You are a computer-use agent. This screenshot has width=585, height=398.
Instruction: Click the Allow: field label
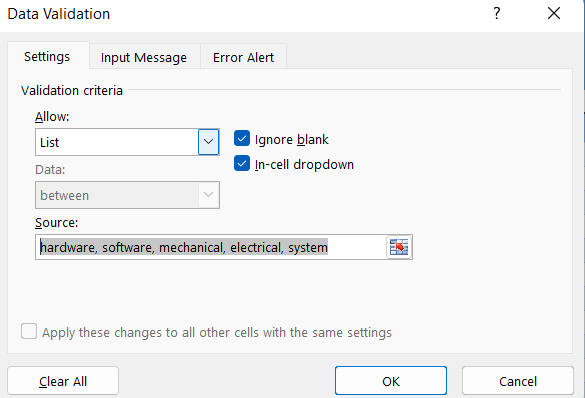(52, 116)
